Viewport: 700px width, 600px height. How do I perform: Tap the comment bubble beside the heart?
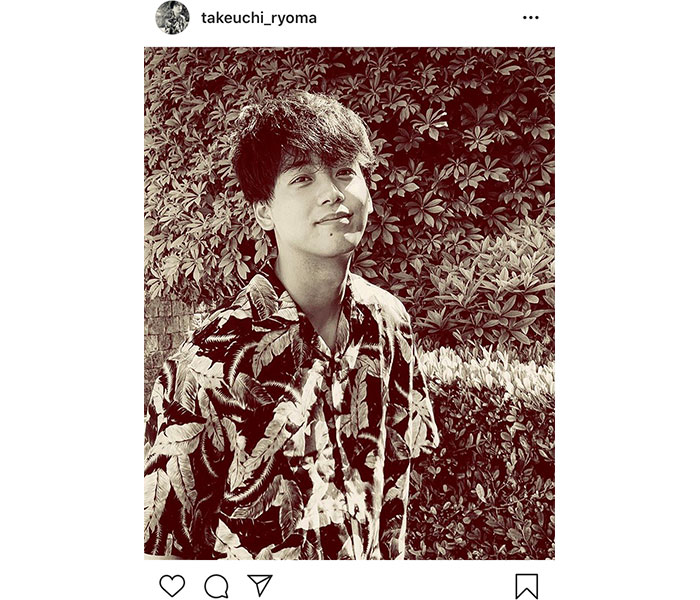[x=216, y=586]
